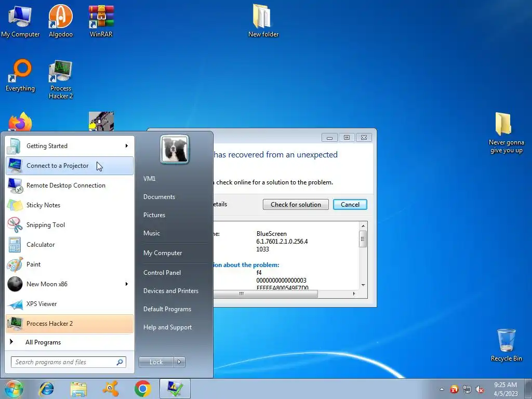The width and height of the screenshot is (532, 399).
Task: Select the Firefox desktop icon
Action: [20, 122]
